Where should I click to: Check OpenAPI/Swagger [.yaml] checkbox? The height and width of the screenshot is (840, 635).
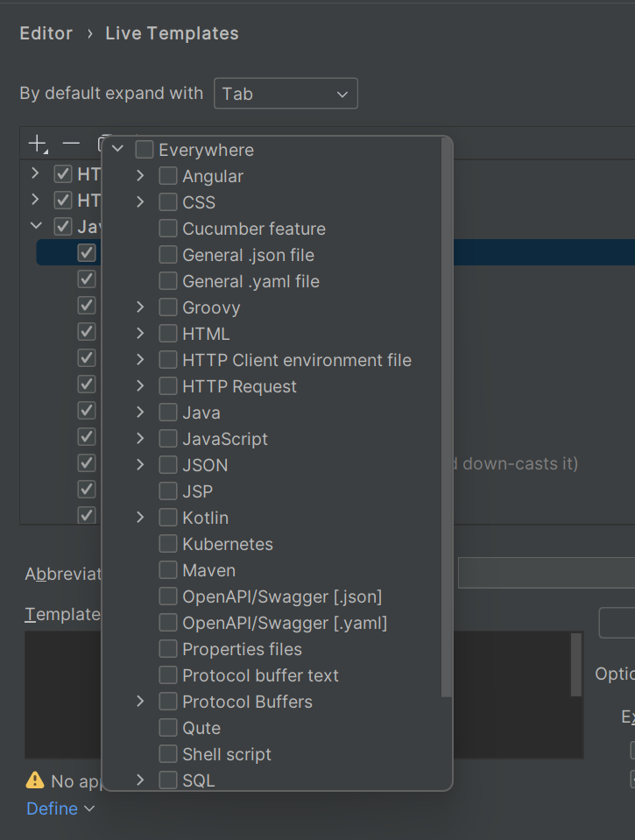(168, 622)
